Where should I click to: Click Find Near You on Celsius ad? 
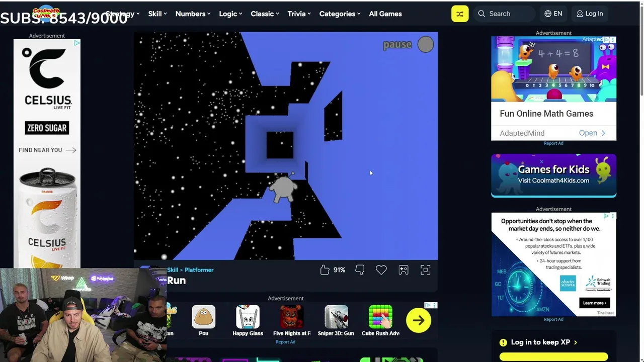point(47,150)
